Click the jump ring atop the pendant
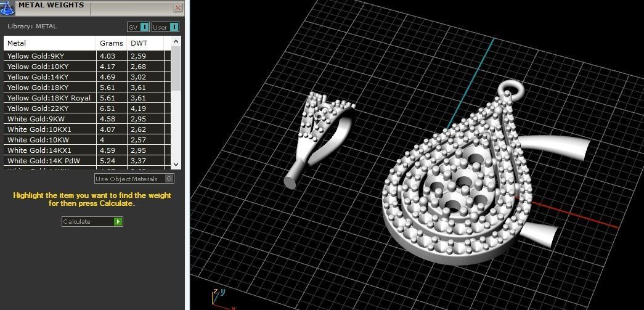This screenshot has width=644, height=310. click(x=512, y=89)
